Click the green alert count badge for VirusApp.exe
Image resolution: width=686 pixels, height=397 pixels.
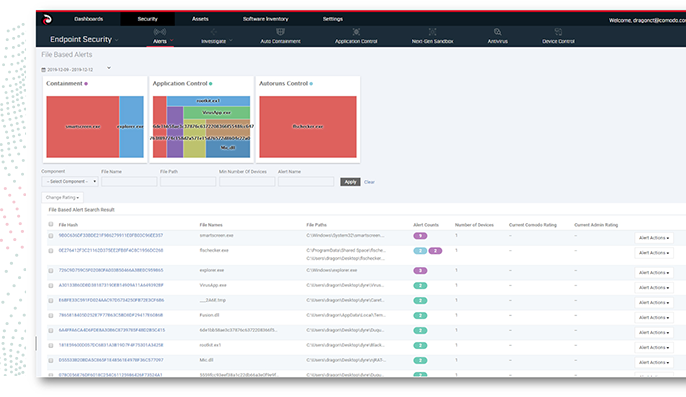pyautogui.click(x=420, y=286)
